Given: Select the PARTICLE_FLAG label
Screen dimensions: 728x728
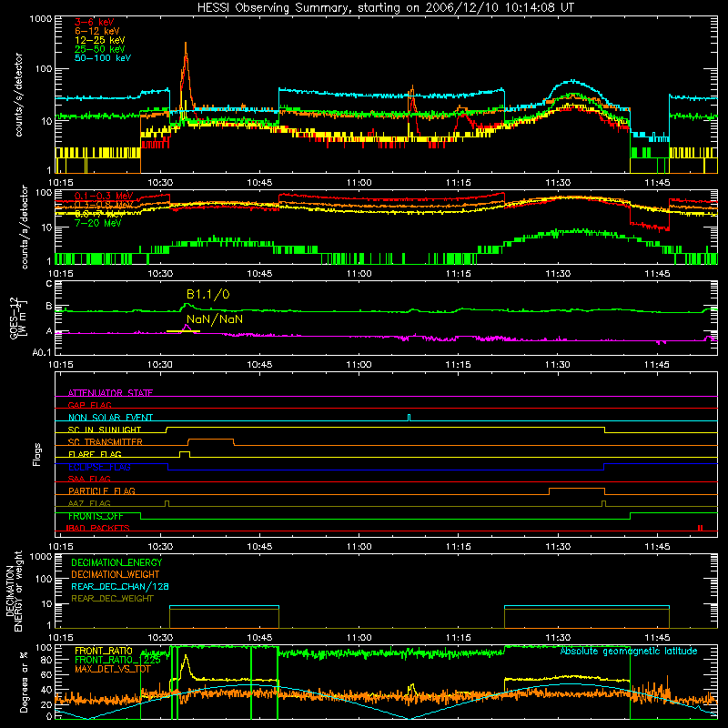Looking at the screenshot, I should (x=102, y=491).
